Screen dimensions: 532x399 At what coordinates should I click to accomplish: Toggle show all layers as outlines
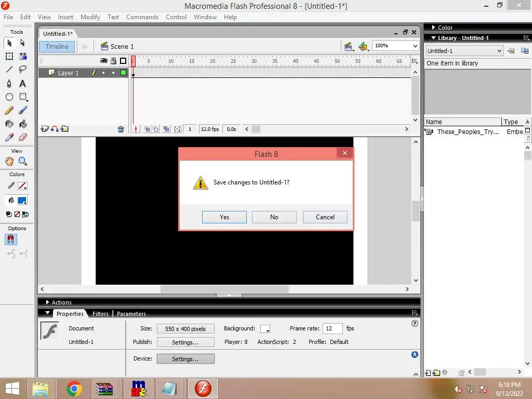[123, 61]
